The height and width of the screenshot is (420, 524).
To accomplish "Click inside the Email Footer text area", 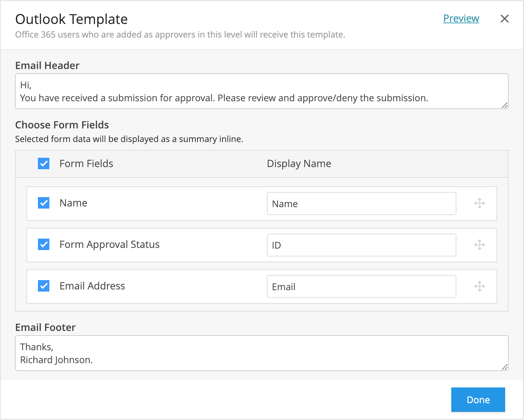I will click(262, 353).
